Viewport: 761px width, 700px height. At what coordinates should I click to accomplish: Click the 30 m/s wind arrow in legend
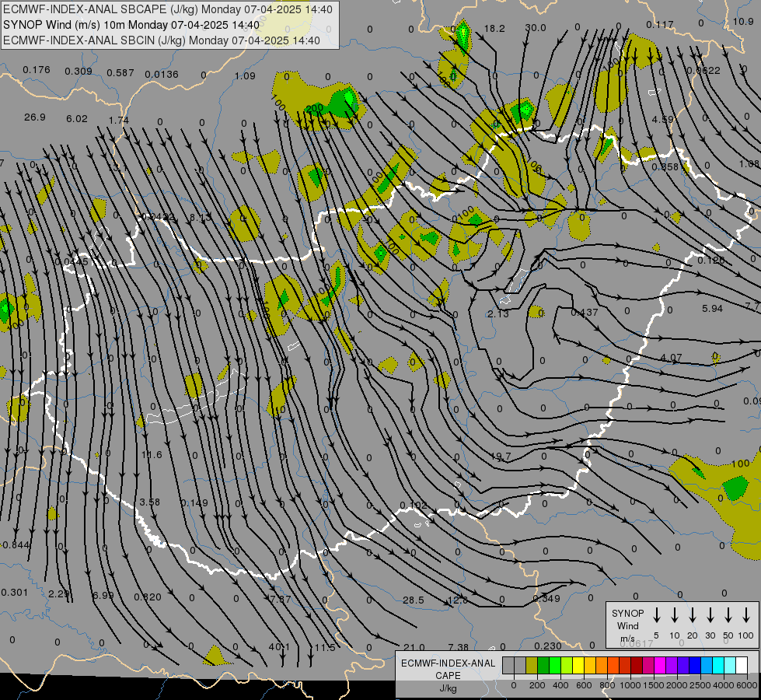point(710,614)
